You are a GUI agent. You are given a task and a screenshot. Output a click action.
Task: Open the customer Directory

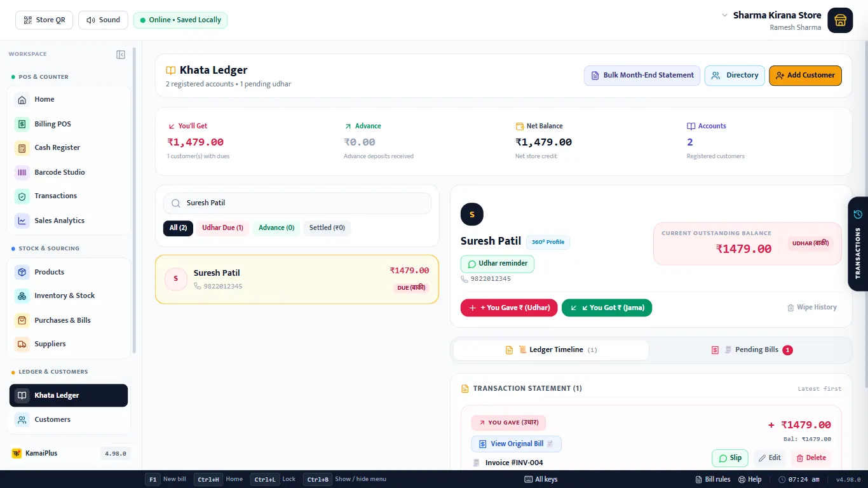click(x=735, y=75)
